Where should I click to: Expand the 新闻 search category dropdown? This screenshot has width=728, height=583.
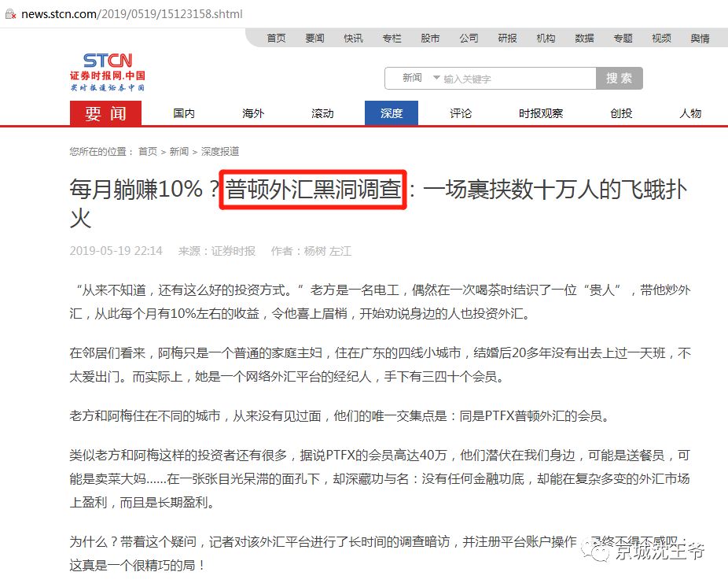click(x=421, y=78)
